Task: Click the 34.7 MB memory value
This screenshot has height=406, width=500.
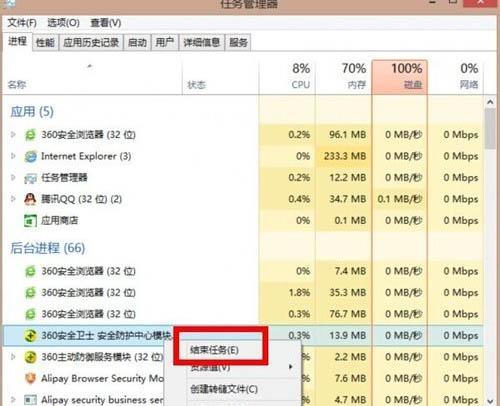Action: [348, 199]
